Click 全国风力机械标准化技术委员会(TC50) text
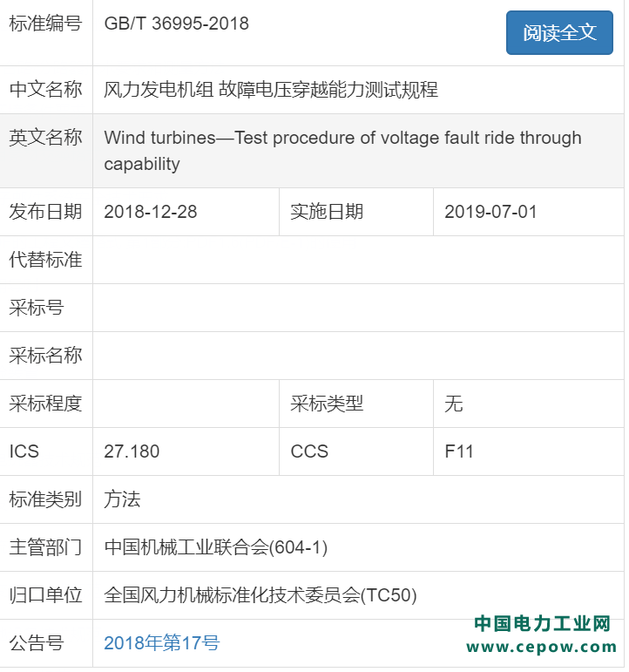Image resolution: width=629 pixels, height=672 pixels. 260,595
